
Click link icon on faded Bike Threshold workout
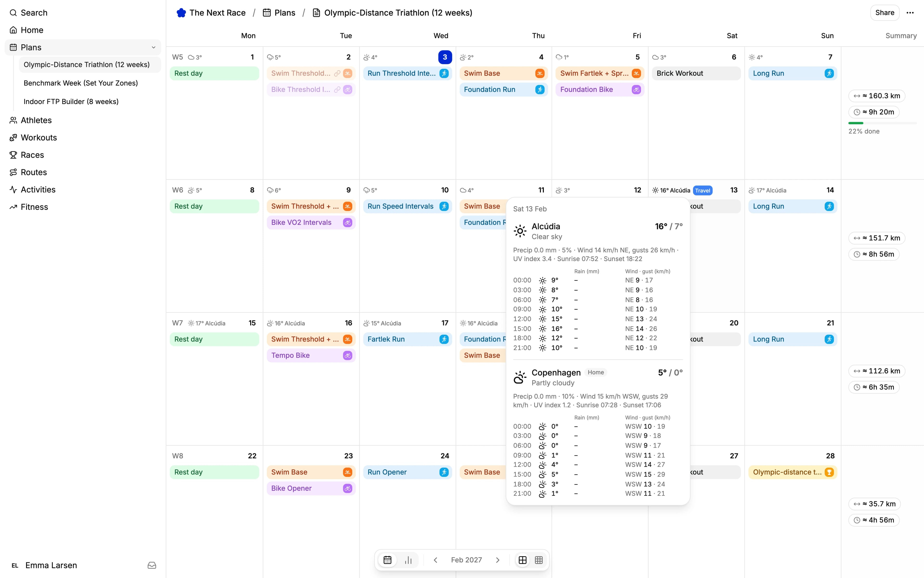coord(337,89)
